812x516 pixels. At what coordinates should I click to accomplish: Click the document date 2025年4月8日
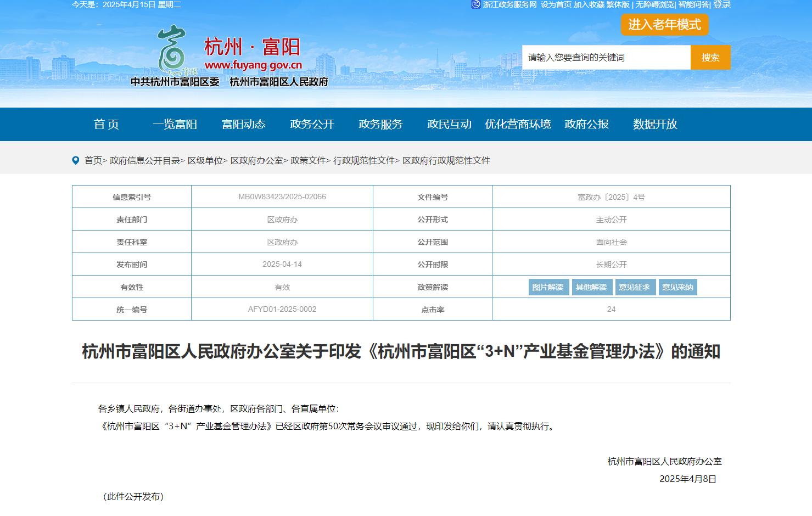coord(688,479)
